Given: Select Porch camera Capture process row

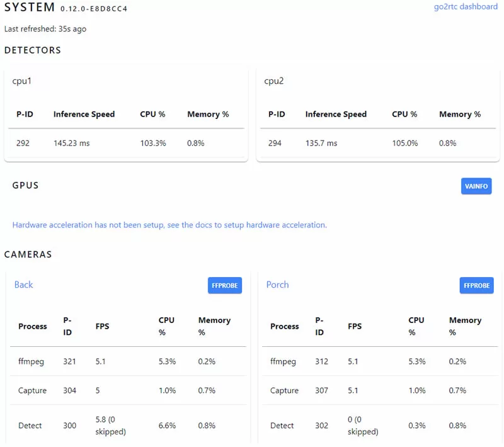Looking at the screenshot, I should [380, 390].
